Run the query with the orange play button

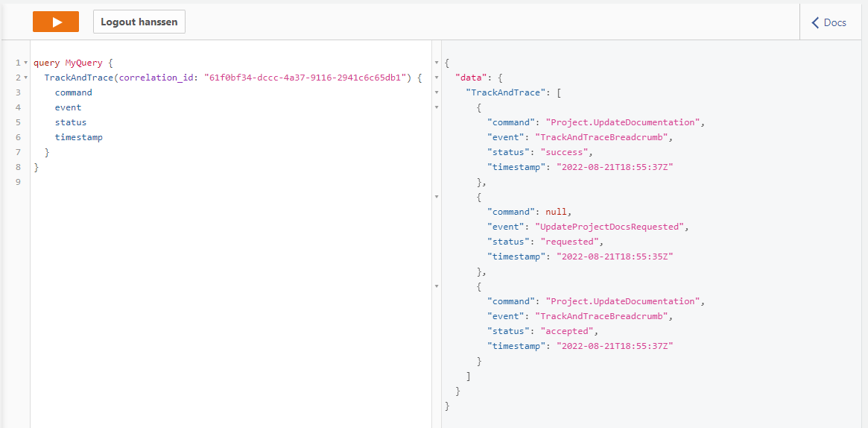tap(56, 22)
